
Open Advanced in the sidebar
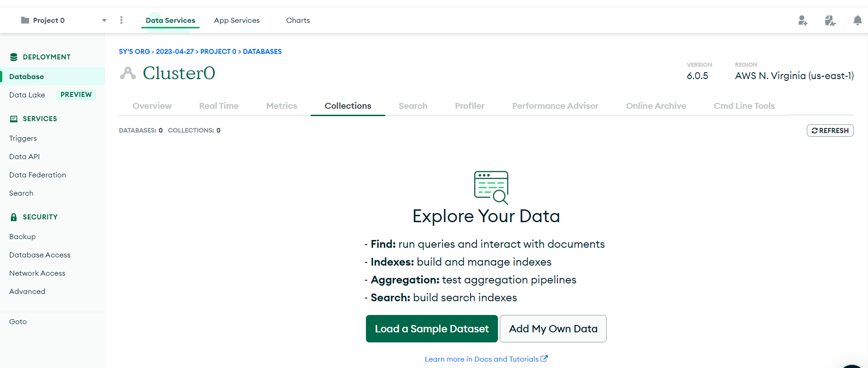coord(27,291)
